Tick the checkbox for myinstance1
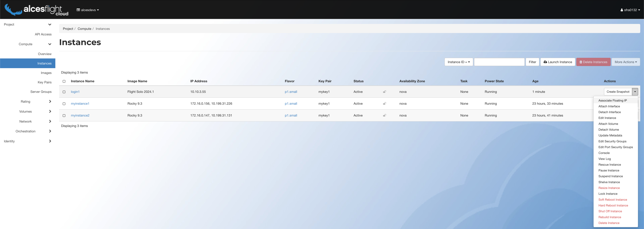Image resolution: width=644 pixels, height=229 pixels. pos(64,104)
